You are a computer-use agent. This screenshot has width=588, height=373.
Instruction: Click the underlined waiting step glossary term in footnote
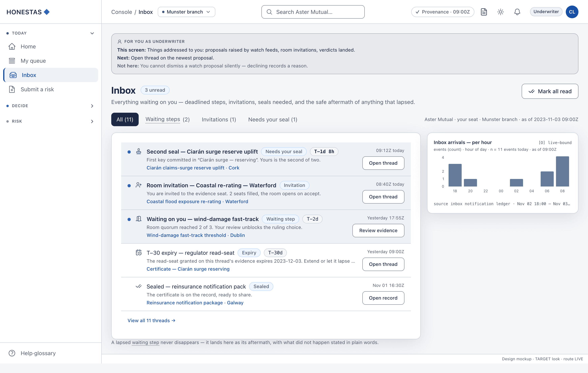pos(146,342)
